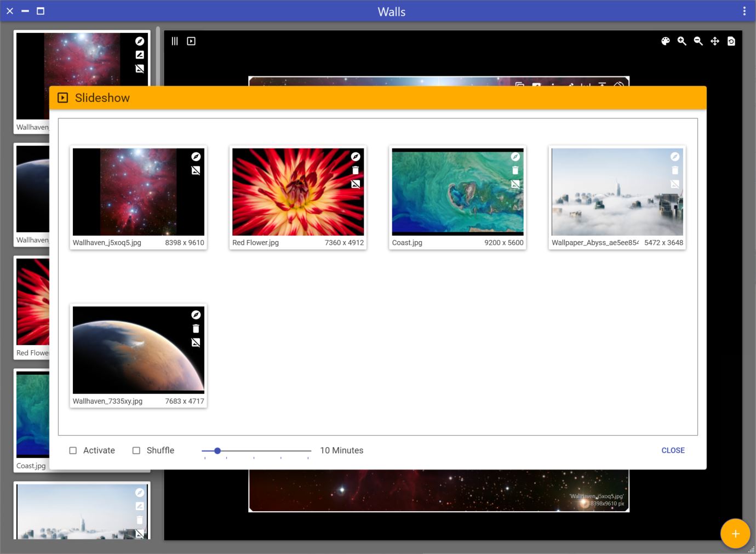This screenshot has height=554, width=756.
Task: Select the Wallpaper_Abyss city-in-clouds thumbnail
Action: pyautogui.click(x=617, y=192)
